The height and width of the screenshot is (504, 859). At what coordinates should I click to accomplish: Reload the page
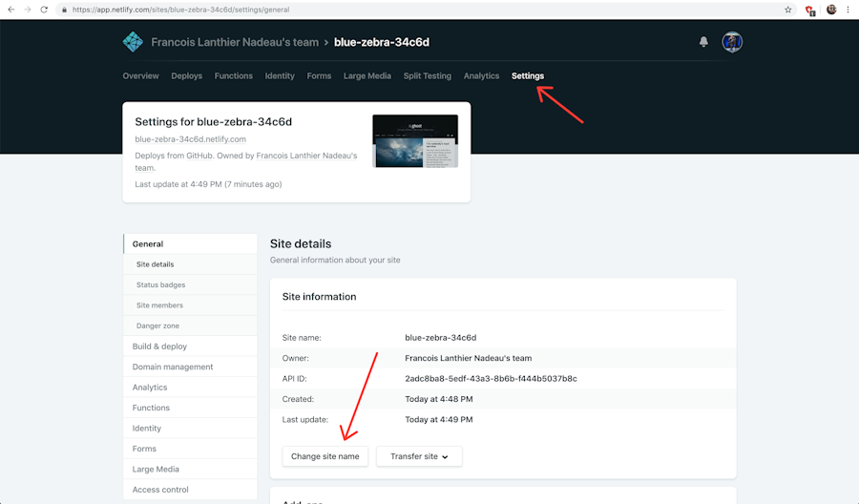click(44, 10)
